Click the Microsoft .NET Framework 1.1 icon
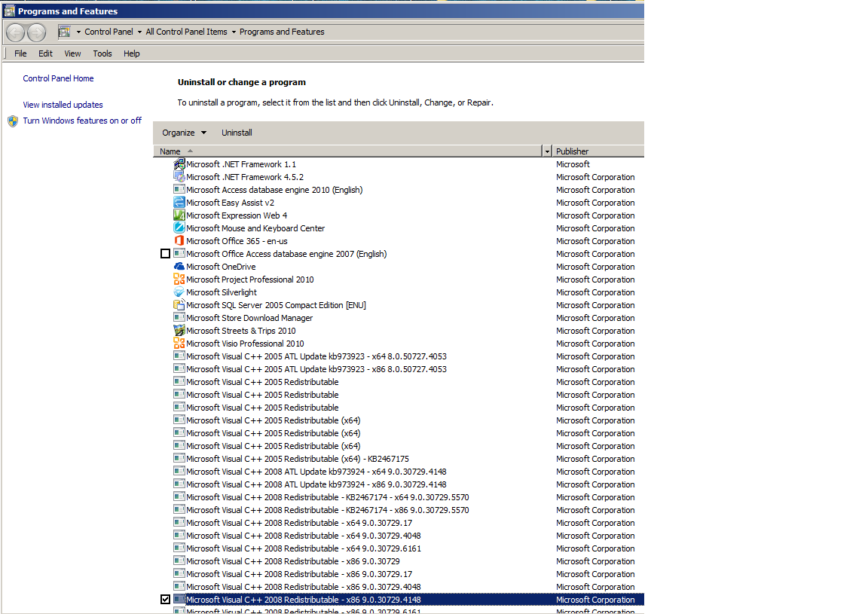 179,164
